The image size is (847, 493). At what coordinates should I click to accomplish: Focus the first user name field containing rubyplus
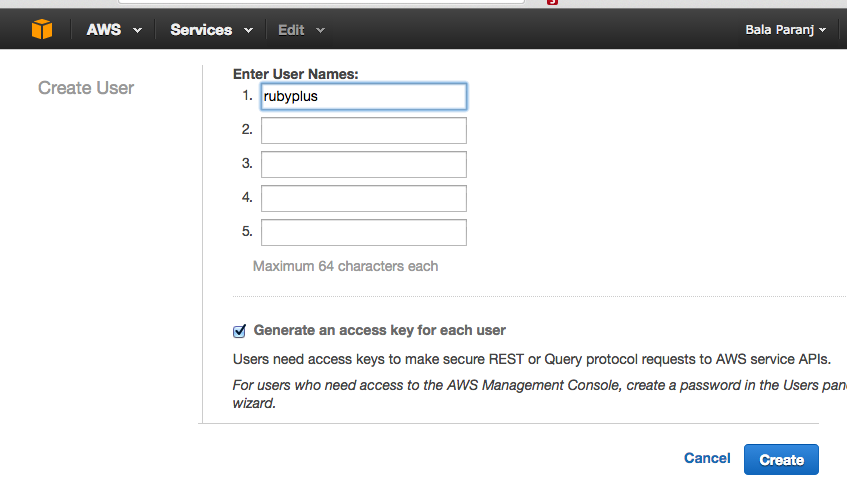tap(363, 97)
